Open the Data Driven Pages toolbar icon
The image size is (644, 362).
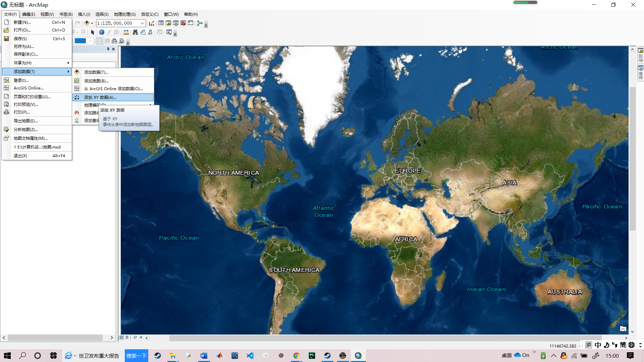click(122, 41)
